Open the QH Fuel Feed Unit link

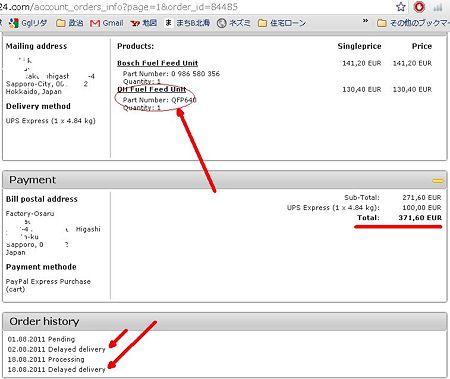(152, 89)
